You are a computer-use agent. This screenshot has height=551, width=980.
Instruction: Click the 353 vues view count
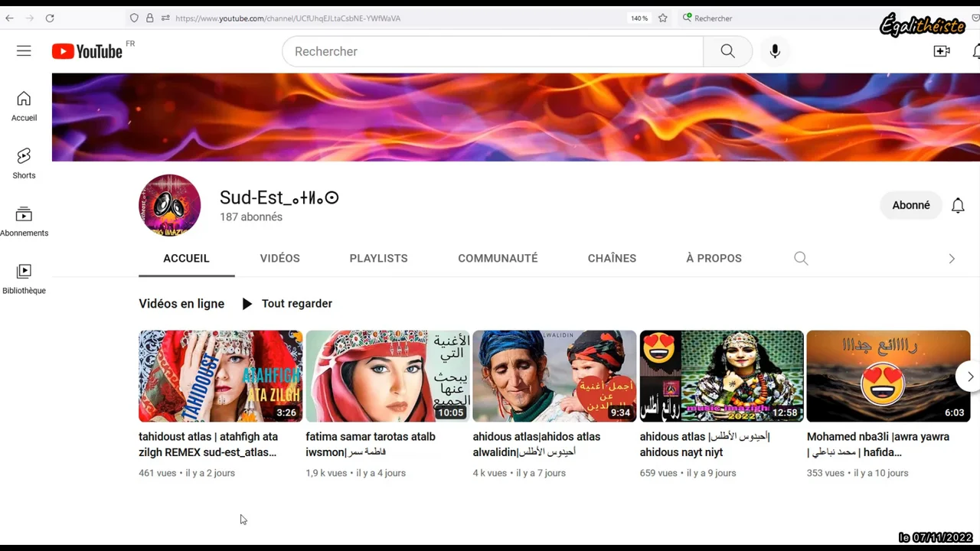click(x=825, y=473)
